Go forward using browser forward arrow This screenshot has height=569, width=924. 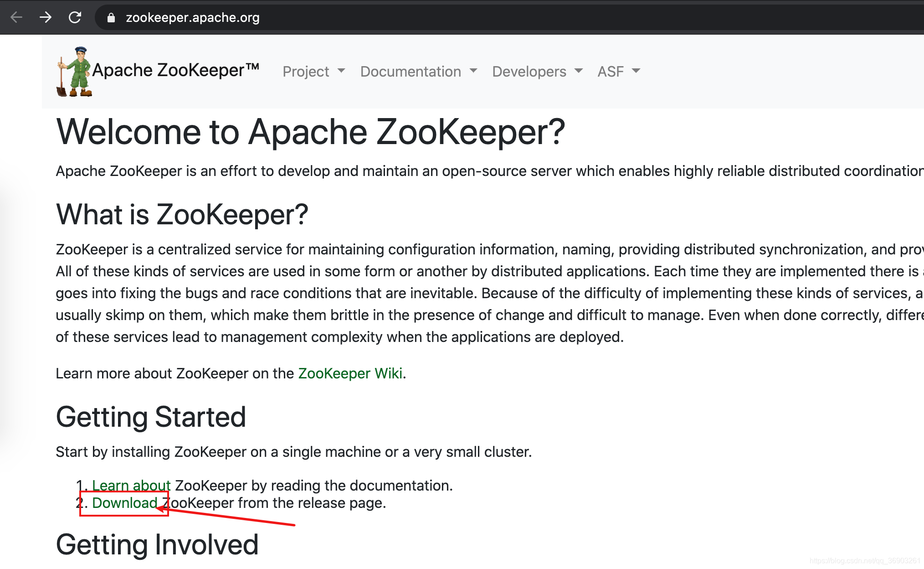(46, 18)
